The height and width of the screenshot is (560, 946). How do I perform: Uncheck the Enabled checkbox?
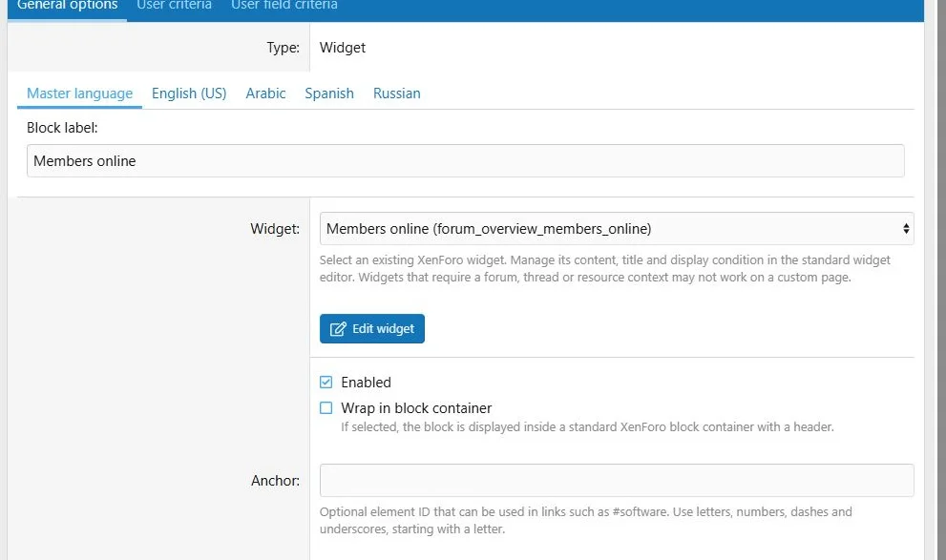pyautogui.click(x=326, y=383)
